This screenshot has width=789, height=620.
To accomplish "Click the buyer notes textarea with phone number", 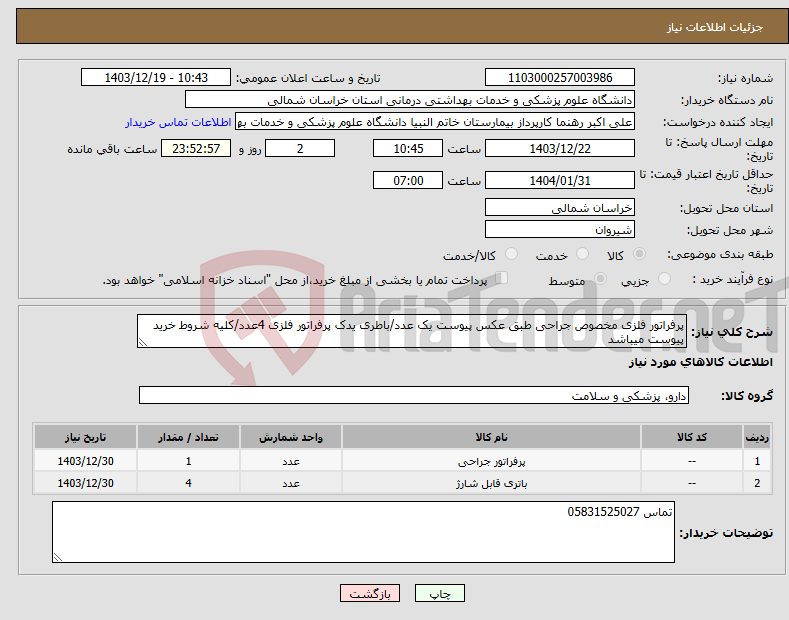I will coord(363,532).
